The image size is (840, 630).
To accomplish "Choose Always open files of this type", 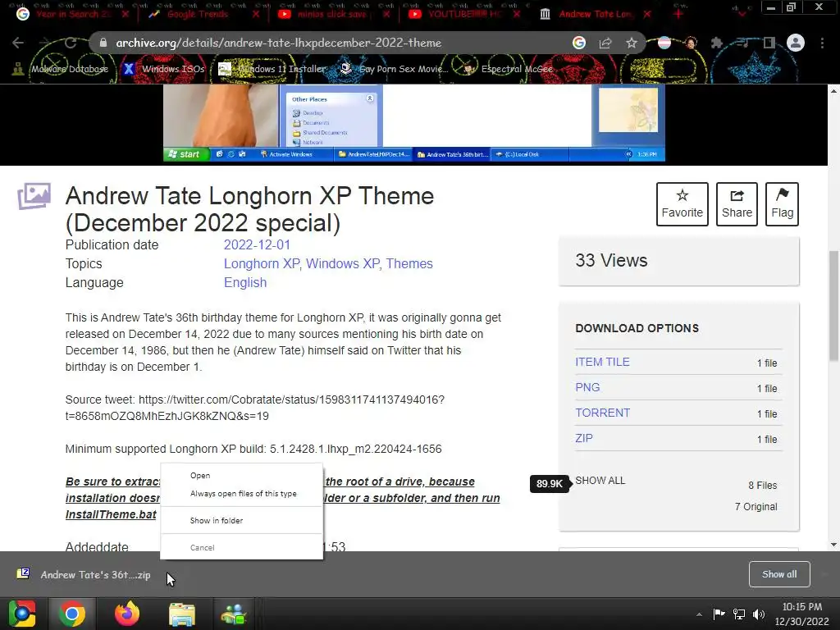I will click(242, 493).
